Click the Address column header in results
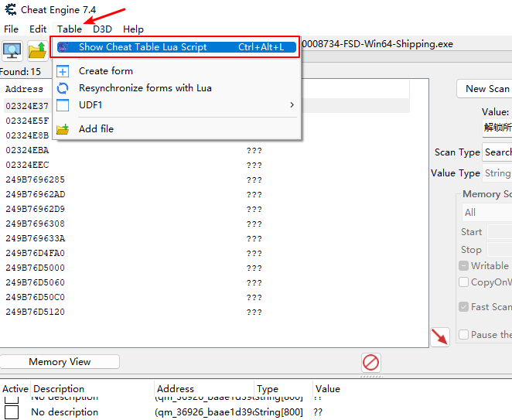This screenshot has width=512, height=420. pyautogui.click(x=24, y=89)
